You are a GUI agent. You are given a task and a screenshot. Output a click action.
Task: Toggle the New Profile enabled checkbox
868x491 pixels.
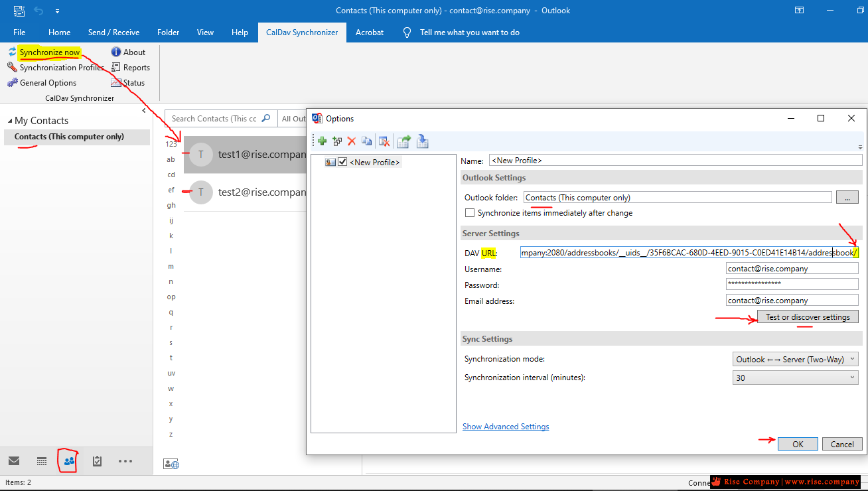(x=342, y=162)
